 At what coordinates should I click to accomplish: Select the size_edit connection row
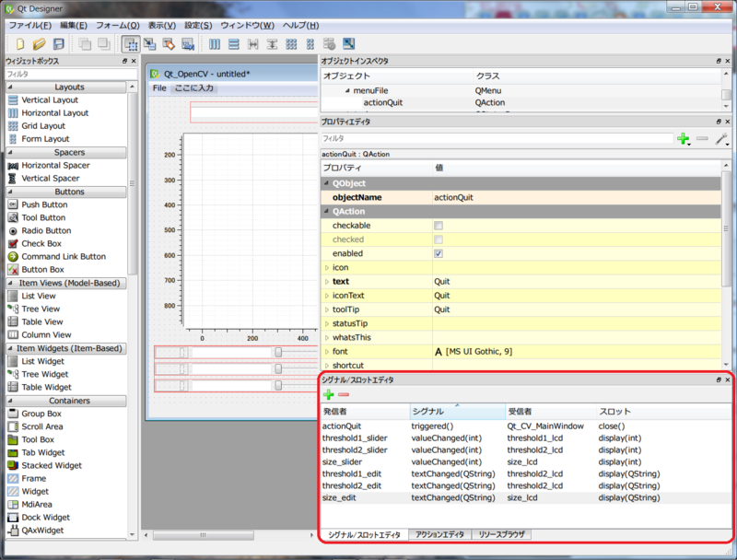click(525, 498)
